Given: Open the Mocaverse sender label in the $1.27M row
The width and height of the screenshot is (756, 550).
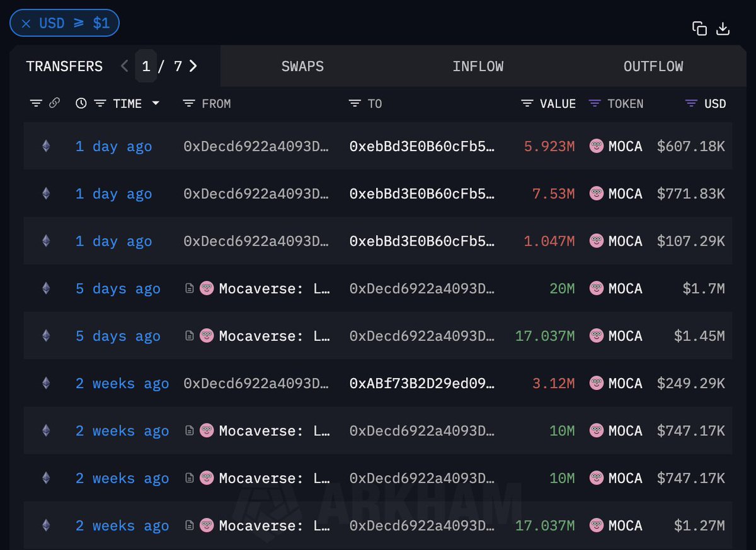Looking at the screenshot, I should point(275,525).
